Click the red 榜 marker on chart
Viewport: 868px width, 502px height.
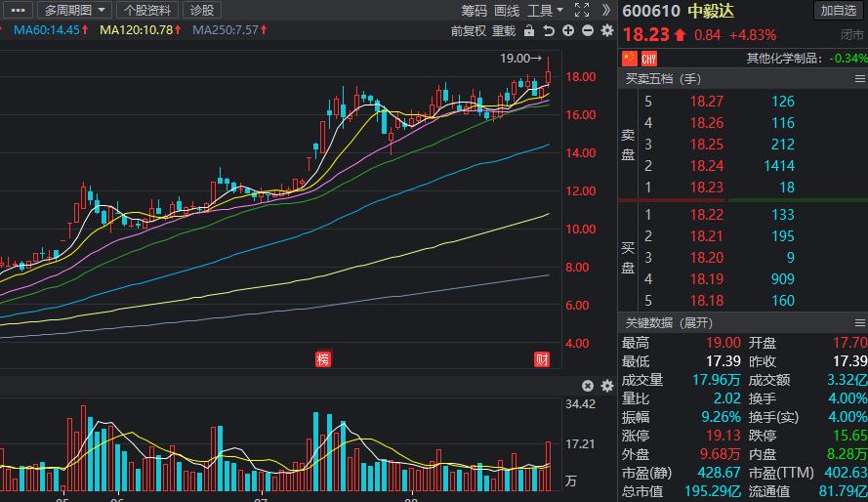pos(323,358)
